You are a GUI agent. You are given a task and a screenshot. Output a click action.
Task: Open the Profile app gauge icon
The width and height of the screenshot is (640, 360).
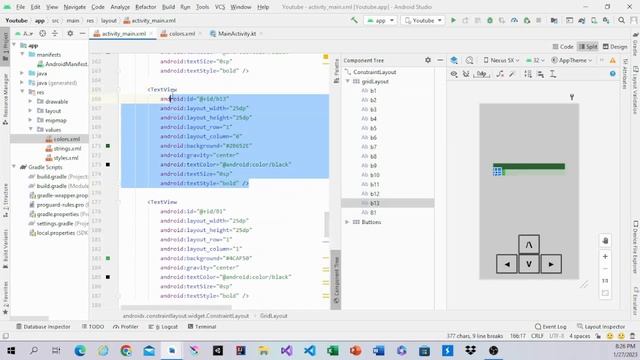point(514,20)
